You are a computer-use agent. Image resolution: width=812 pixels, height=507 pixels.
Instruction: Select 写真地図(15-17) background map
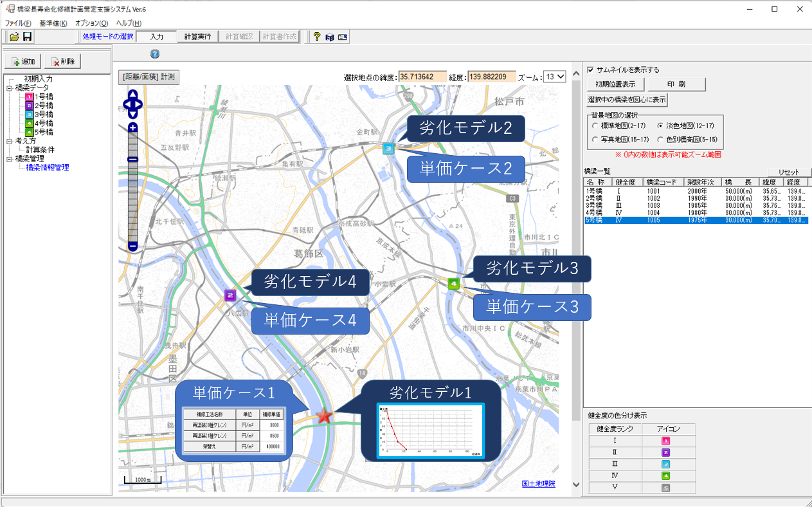(595, 140)
